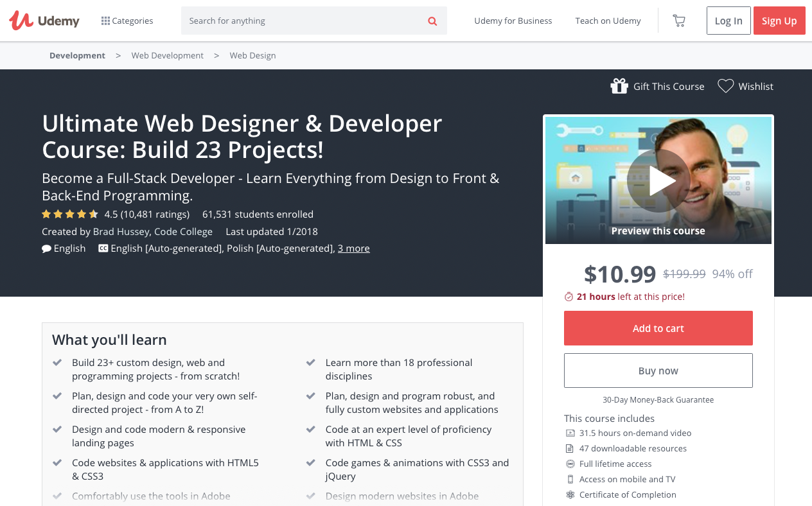Click the Udemy logo
812x506 pixels.
(x=44, y=21)
